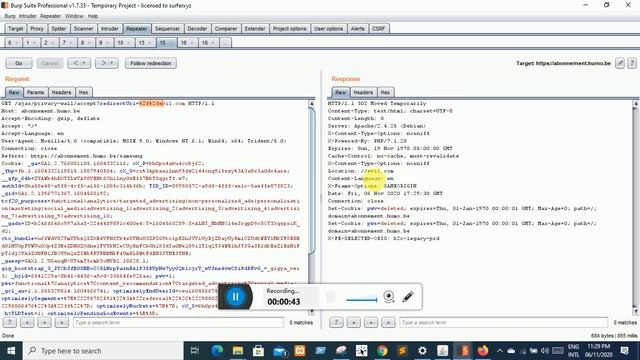The height and width of the screenshot is (360, 640).
Task: Show request Headers view tab
Action: pyautogui.click(x=61, y=92)
